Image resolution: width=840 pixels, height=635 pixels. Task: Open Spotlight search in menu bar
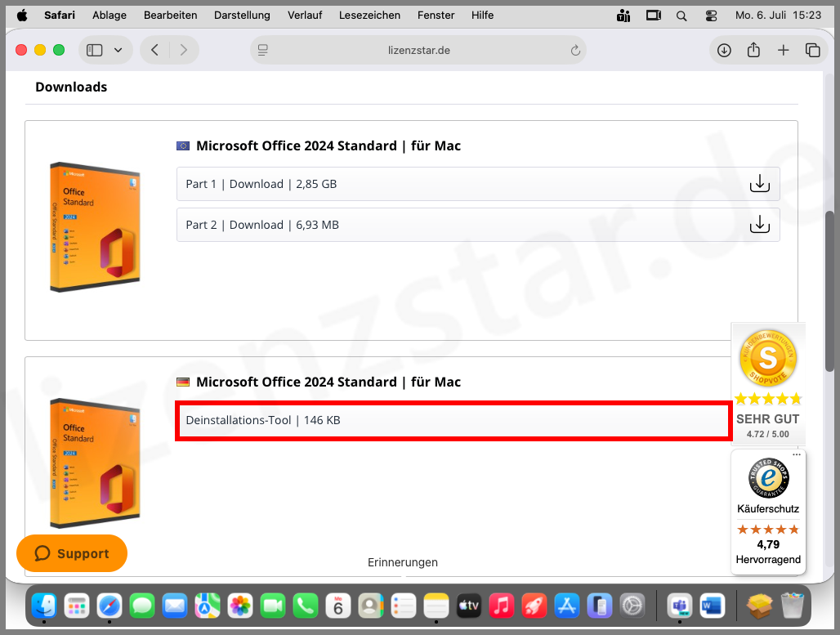681,16
